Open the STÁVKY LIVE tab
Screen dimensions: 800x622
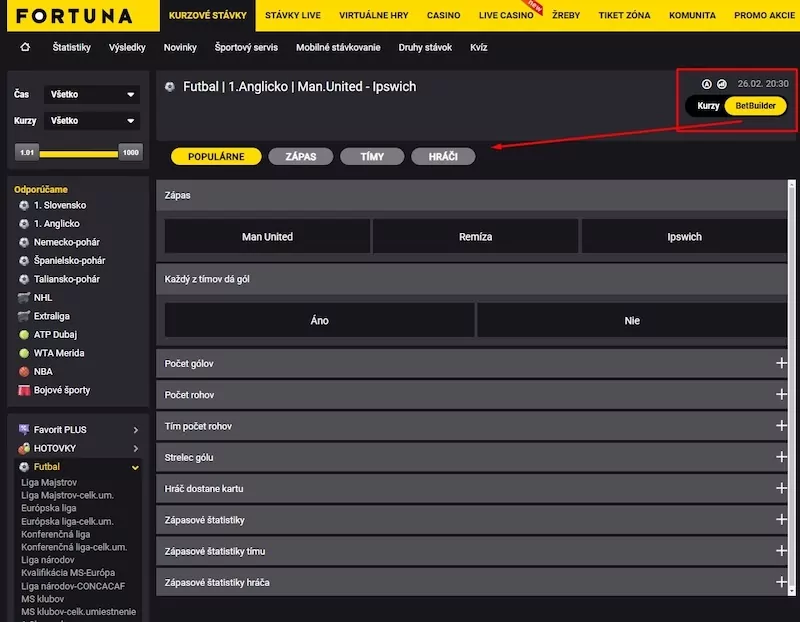coord(293,15)
